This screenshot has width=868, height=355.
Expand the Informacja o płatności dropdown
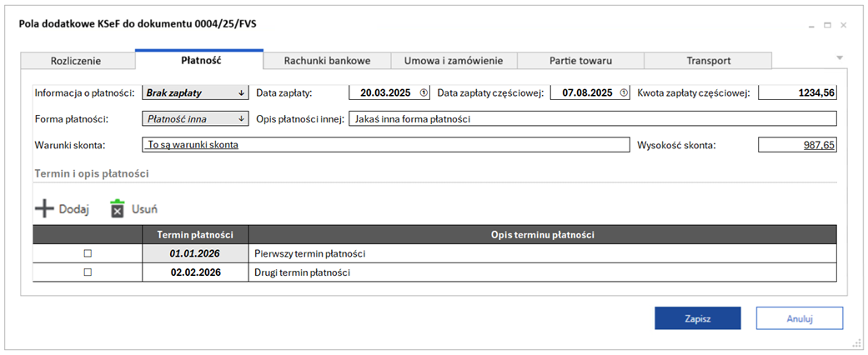click(241, 93)
